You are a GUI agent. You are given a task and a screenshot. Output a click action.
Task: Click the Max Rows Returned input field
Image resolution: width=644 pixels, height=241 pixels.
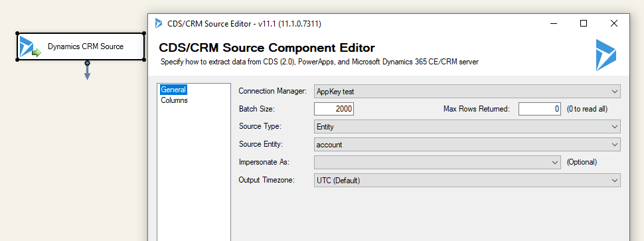(539, 109)
